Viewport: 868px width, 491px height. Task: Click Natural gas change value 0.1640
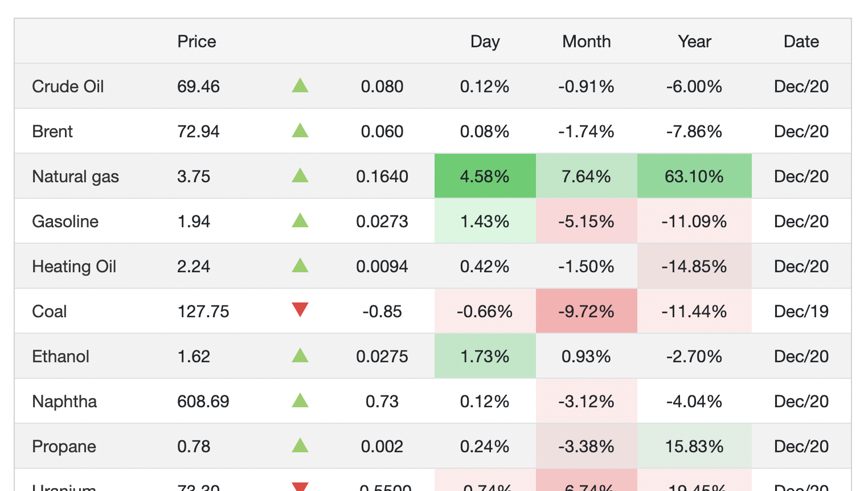[382, 177]
